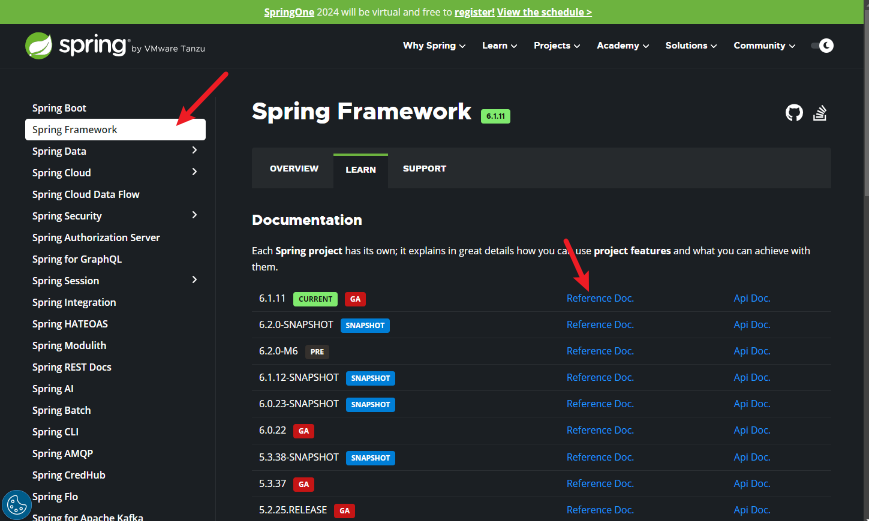Open Reference Doc for 6.0.22
The width and height of the screenshot is (869, 521).
[x=600, y=430]
